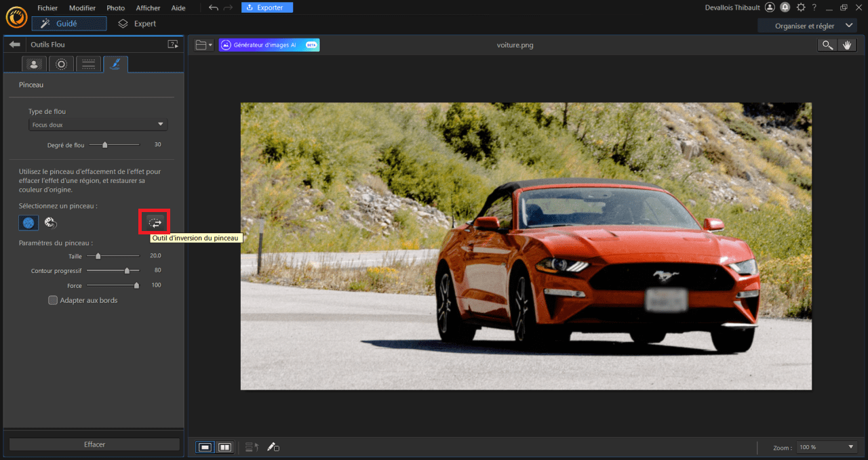This screenshot has width=868, height=460.
Task: Click the Devallois Thibault account name
Action: [732, 7]
